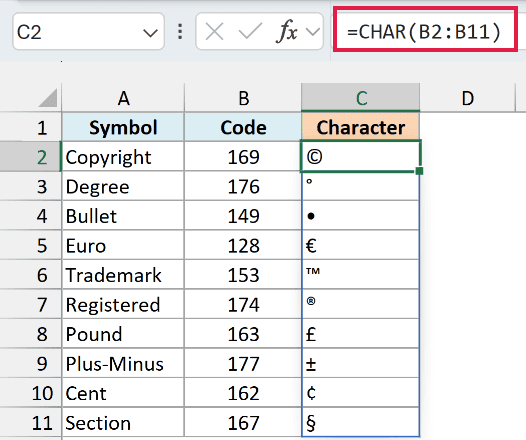Select the Plus-Minus cell
Image resolution: width=526 pixels, height=440 pixels.
[123, 364]
